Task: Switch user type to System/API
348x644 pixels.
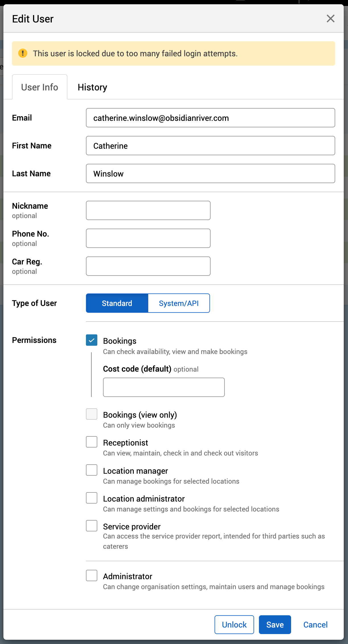Action: tap(179, 303)
